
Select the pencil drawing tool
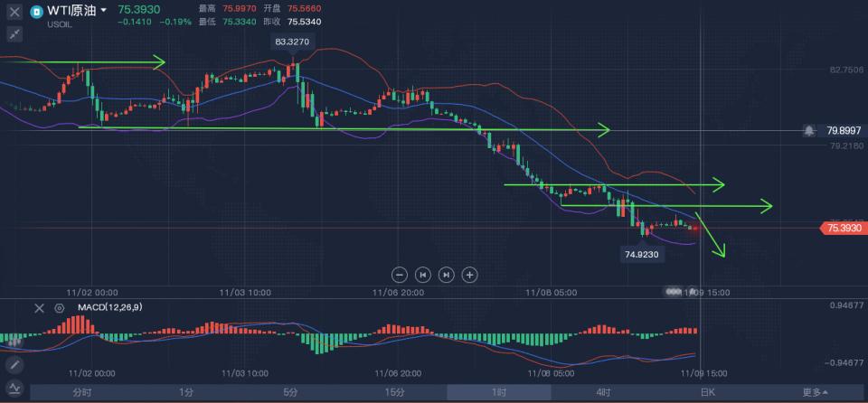point(14,365)
